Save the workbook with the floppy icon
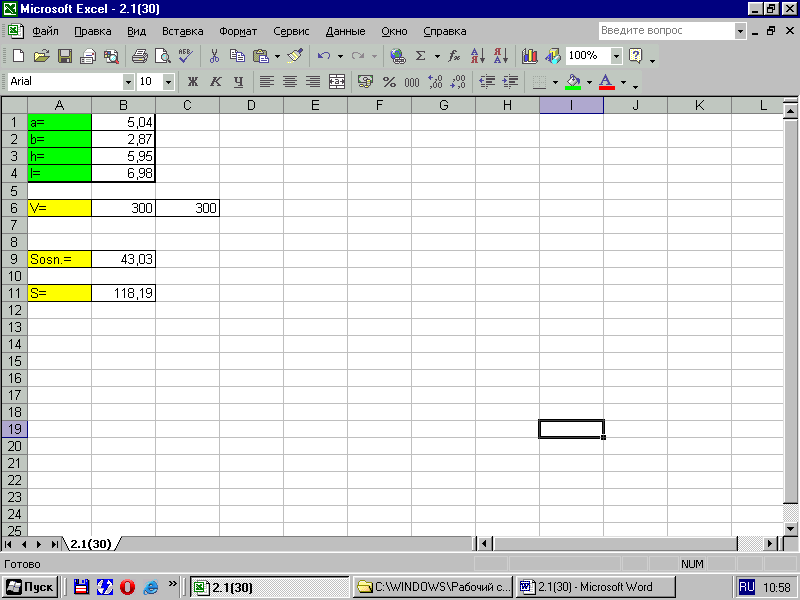800x600 pixels. click(x=65, y=56)
